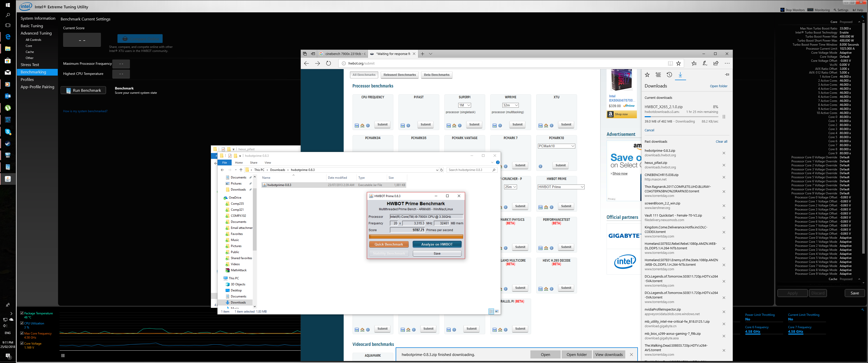868x363 pixels.
Task: Open Skype from the taskbar
Action: coord(8,132)
